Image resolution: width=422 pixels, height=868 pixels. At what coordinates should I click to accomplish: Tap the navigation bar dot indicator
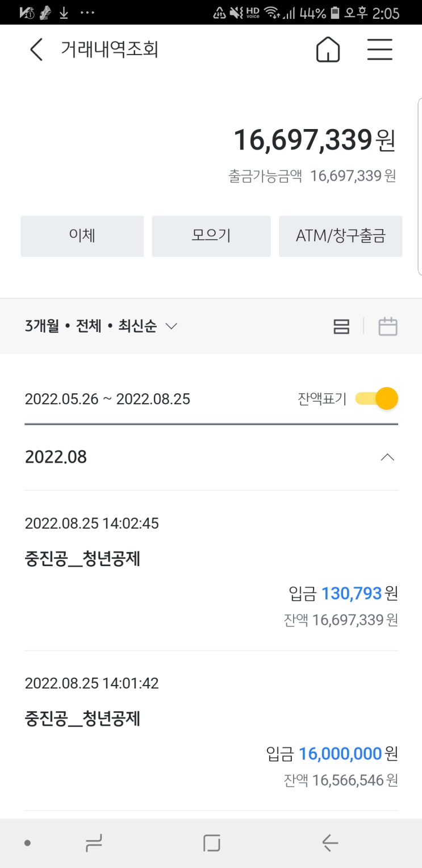(x=27, y=843)
